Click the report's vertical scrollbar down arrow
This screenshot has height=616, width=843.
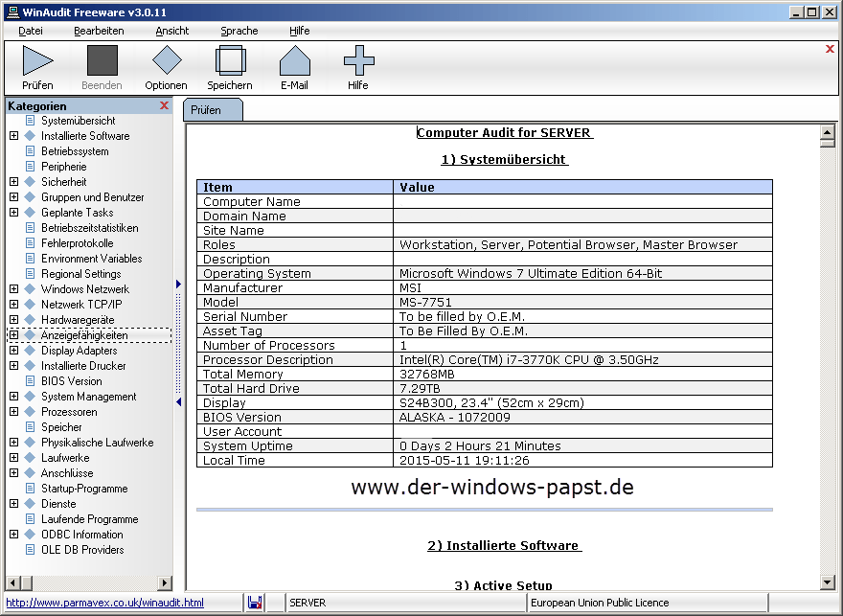[x=828, y=582]
